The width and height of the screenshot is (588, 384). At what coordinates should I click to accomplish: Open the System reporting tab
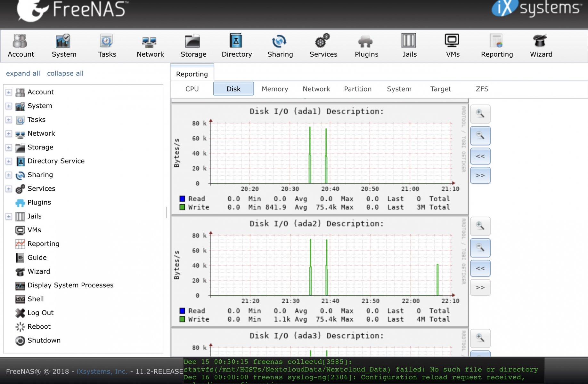pyautogui.click(x=399, y=89)
